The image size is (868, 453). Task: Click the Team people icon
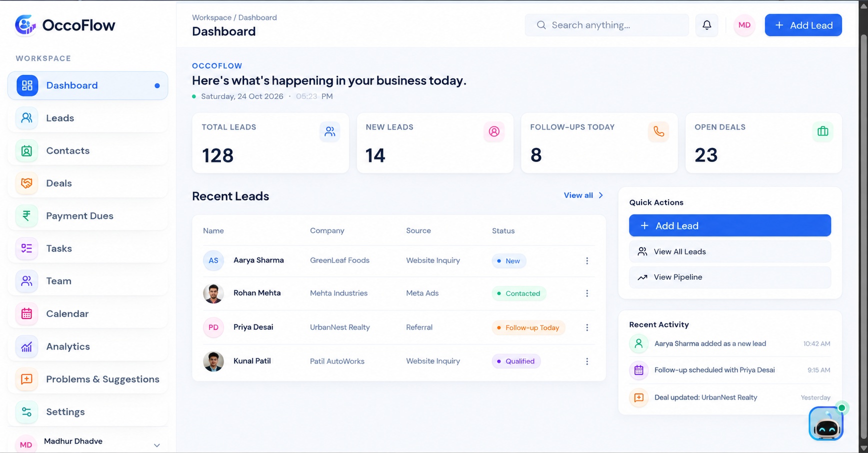coord(27,281)
